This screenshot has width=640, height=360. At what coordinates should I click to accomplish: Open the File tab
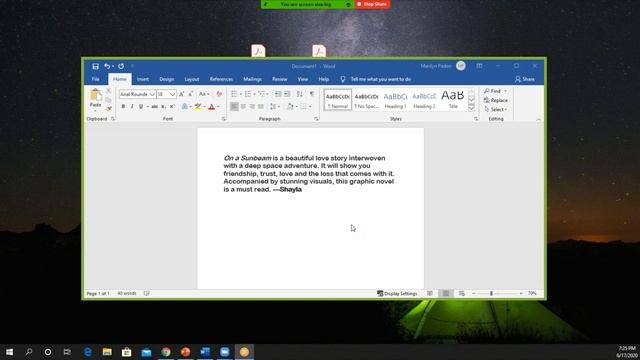click(x=96, y=79)
